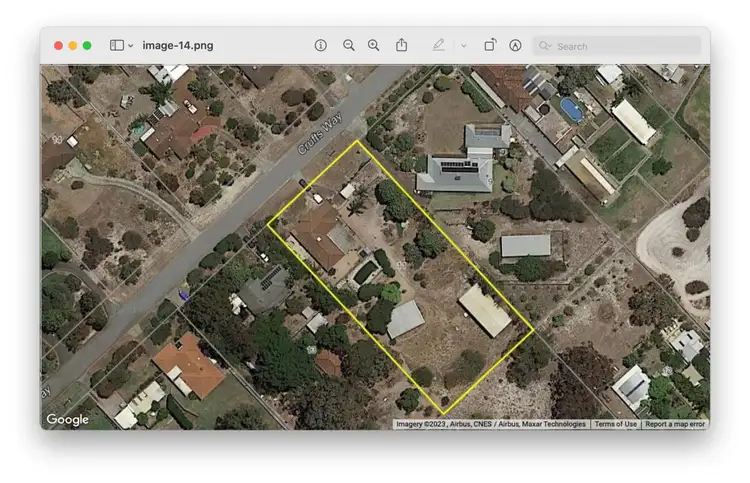
Task: Click the Google logo on the map
Action: click(x=67, y=420)
